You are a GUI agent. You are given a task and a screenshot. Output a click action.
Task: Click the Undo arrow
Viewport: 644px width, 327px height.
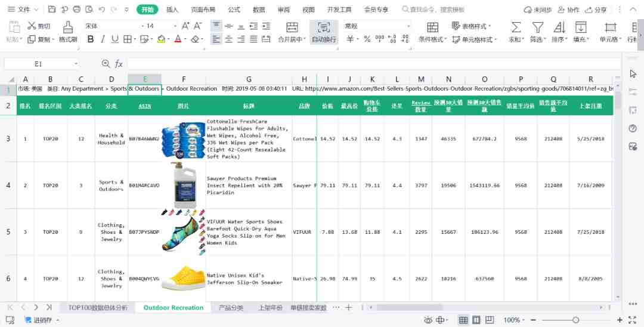click(x=102, y=10)
